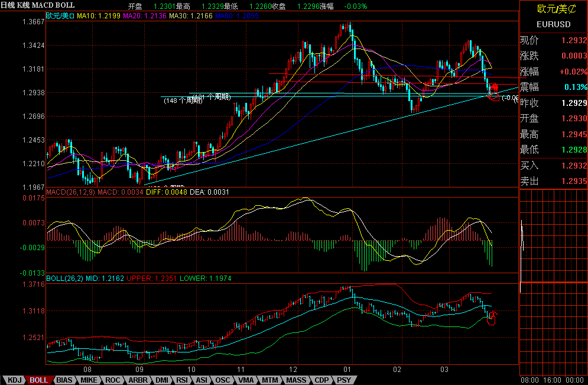
Task: Click the 16:00 label on intraday axis
Action: (x=552, y=380)
